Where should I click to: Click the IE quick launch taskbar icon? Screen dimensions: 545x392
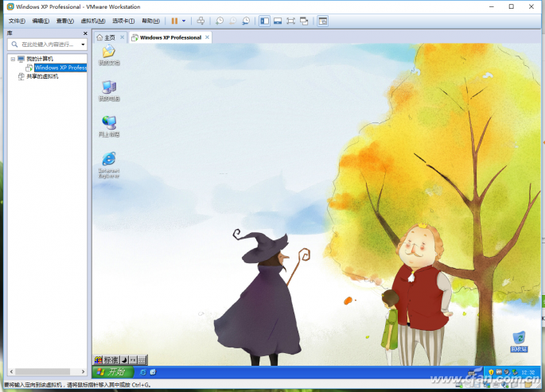pos(142,372)
